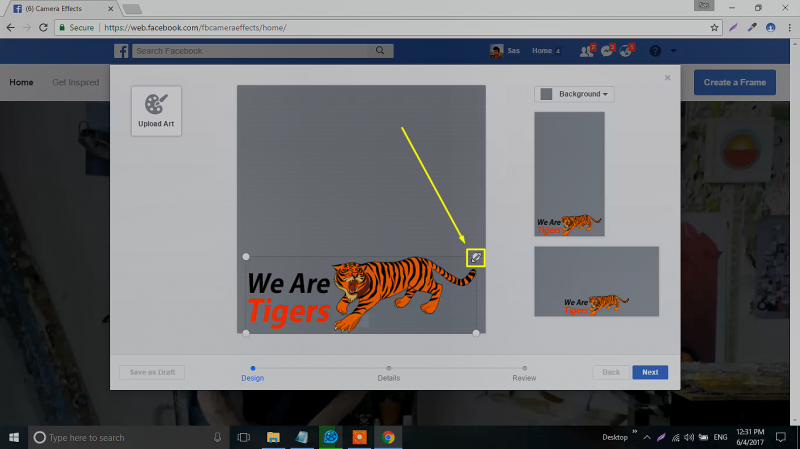The width and height of the screenshot is (800, 449).
Task: Open Sas profile picture
Action: [x=496, y=51]
